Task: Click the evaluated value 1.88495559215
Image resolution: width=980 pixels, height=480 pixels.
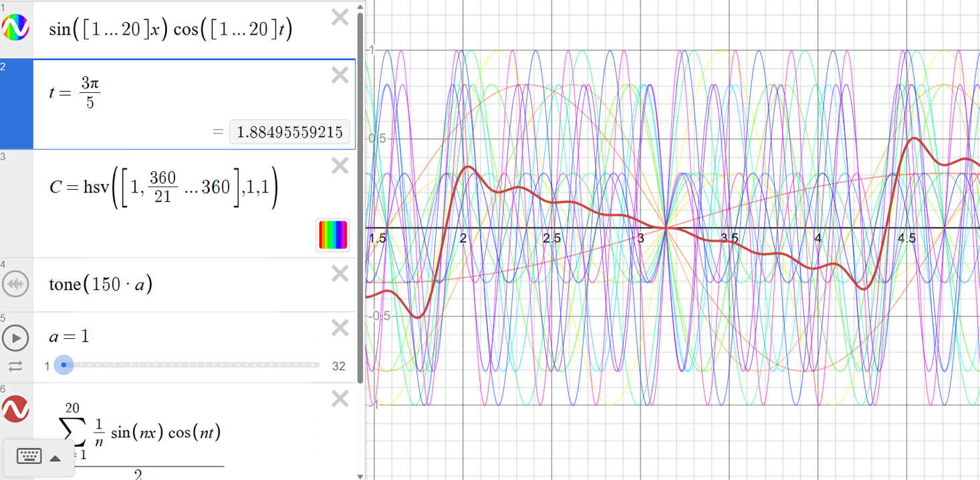Action: click(x=289, y=132)
